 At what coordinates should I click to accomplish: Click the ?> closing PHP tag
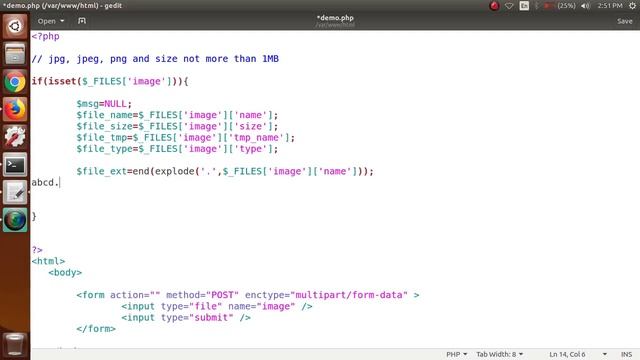(x=37, y=250)
